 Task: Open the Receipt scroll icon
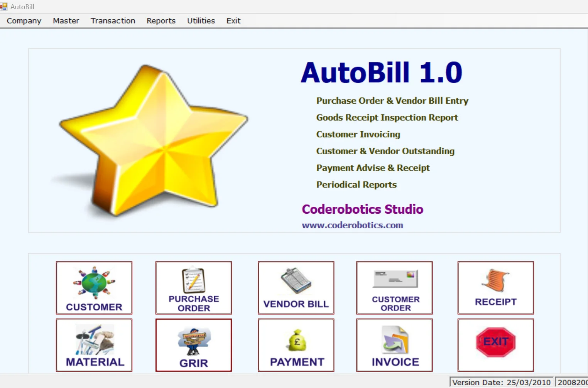(x=496, y=288)
